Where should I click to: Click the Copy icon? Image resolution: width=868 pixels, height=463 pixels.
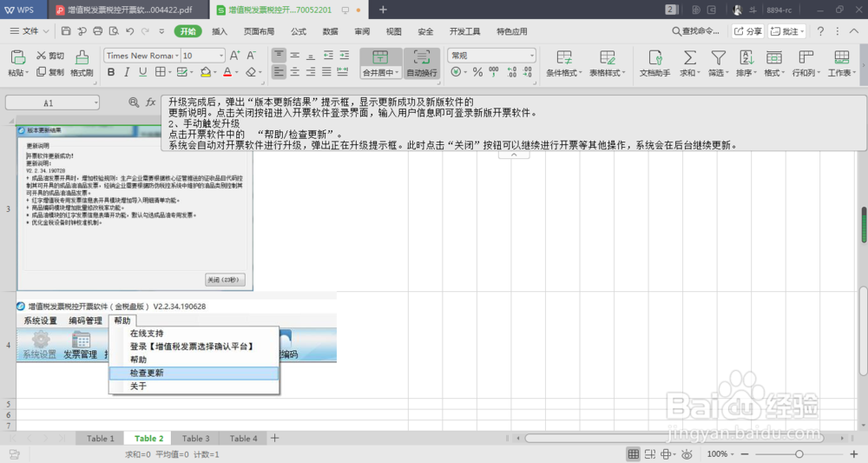click(41, 72)
